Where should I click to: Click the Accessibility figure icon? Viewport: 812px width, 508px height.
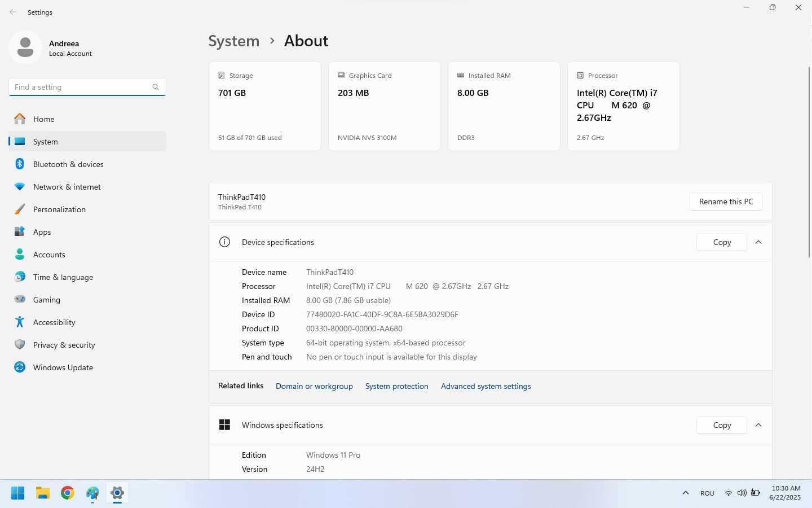coord(20,322)
